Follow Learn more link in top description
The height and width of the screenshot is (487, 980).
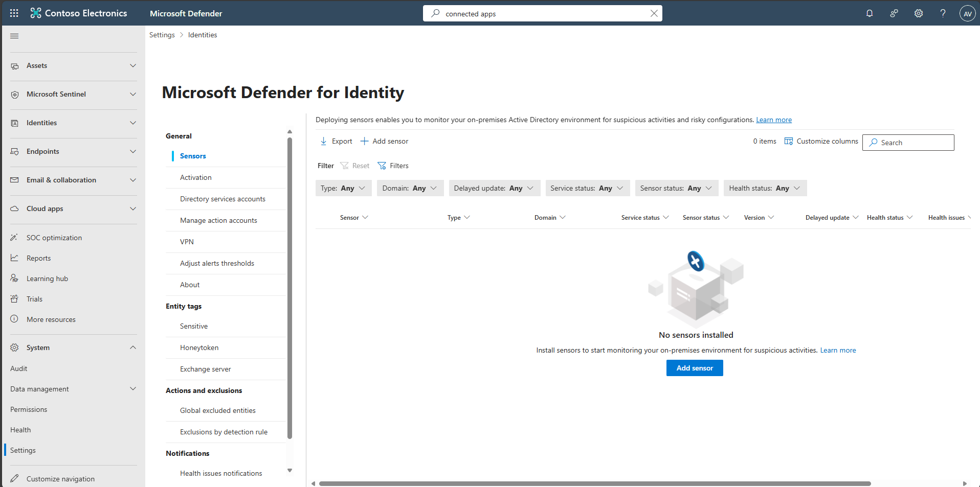coord(774,120)
